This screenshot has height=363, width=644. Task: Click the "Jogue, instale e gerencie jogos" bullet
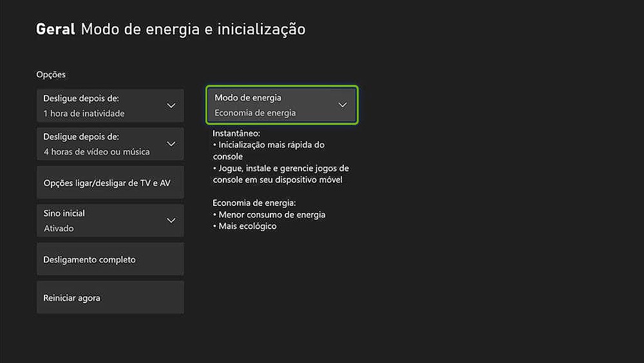[283, 168]
